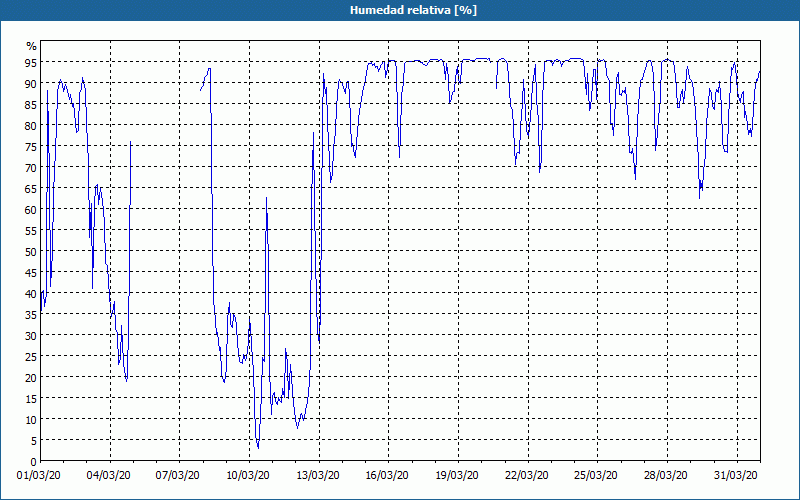The width and height of the screenshot is (800, 500).
Task: Select the date label '01/03/20'
Action: [x=39, y=476]
